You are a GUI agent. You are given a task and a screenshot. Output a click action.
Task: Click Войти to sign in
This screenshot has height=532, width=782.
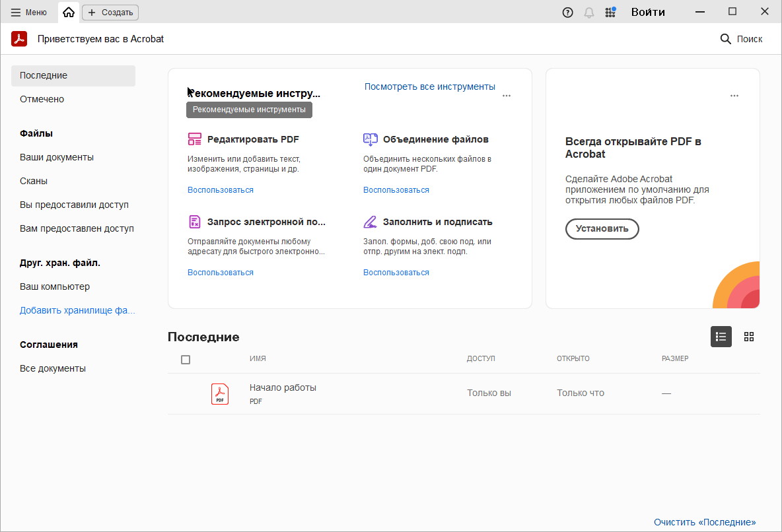(648, 13)
